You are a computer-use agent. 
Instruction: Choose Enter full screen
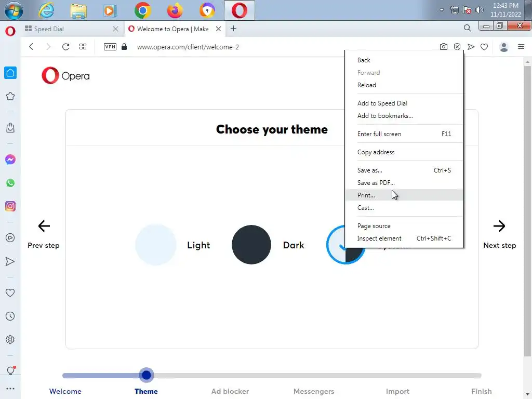pos(404,134)
